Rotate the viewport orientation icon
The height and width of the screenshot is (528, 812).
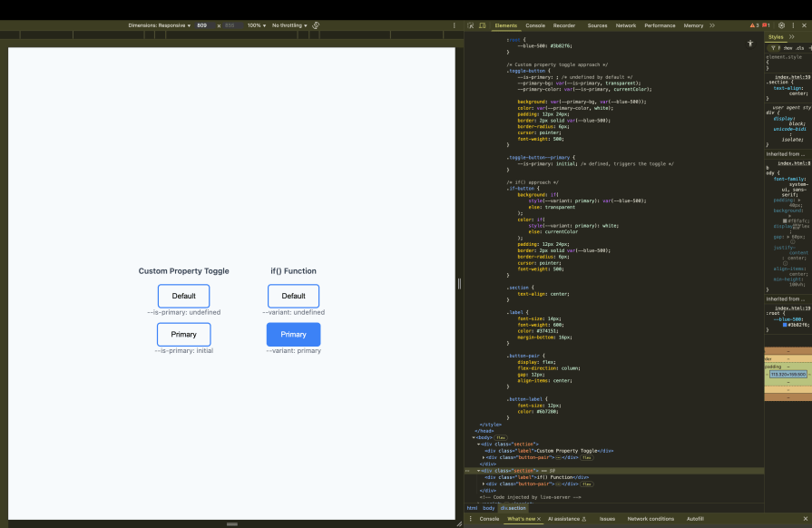(315, 25)
